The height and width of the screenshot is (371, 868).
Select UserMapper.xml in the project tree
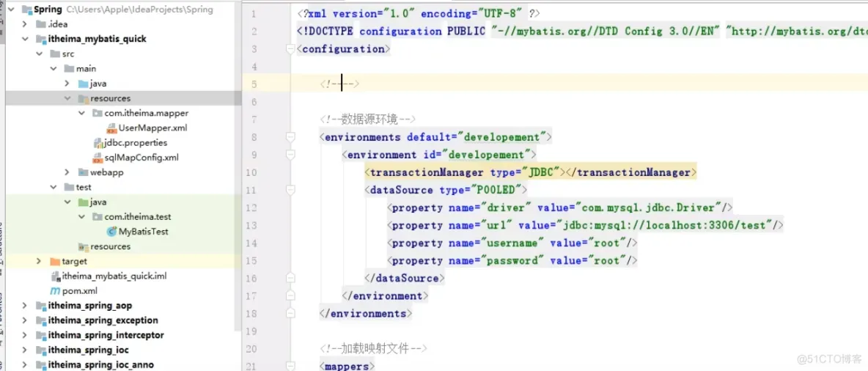click(152, 128)
